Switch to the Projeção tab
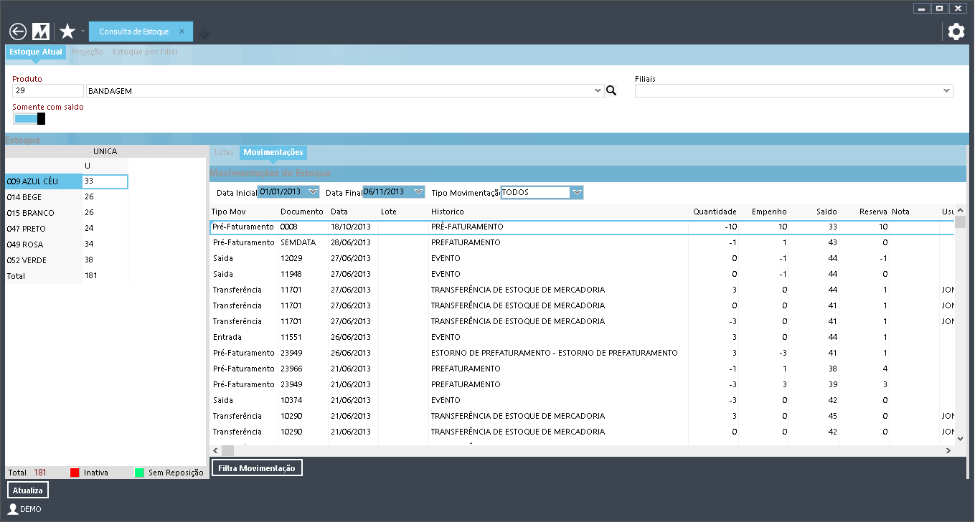This screenshot has height=522, width=980. tap(88, 52)
